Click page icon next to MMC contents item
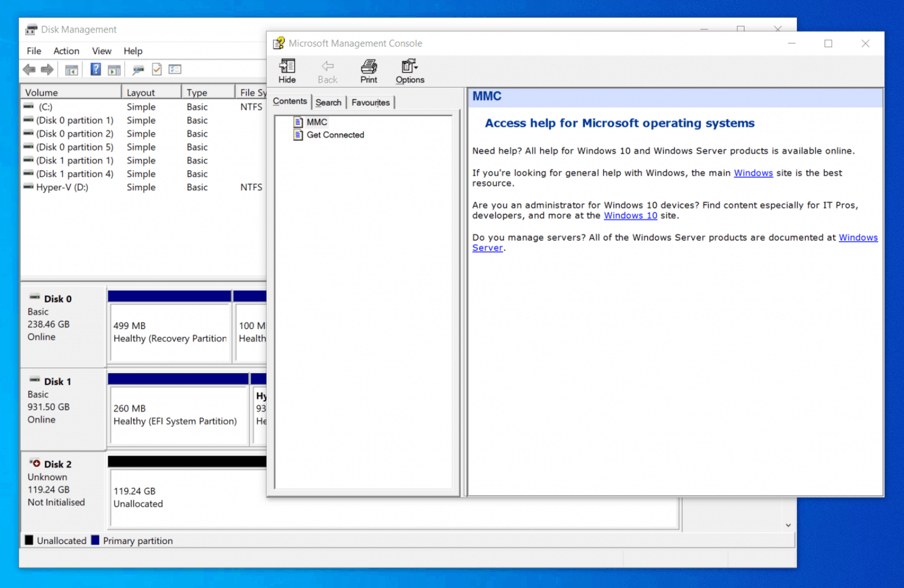904x588 pixels. coord(298,122)
